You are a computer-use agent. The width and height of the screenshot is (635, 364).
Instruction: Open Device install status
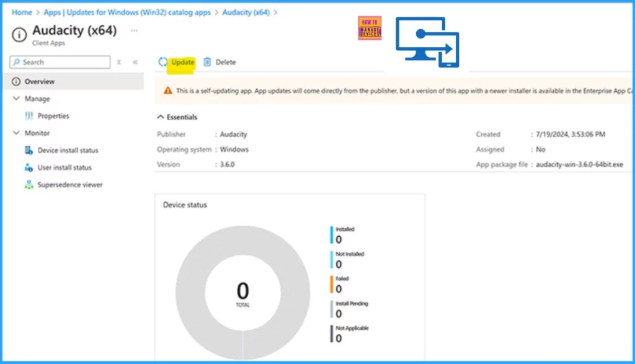pos(68,150)
